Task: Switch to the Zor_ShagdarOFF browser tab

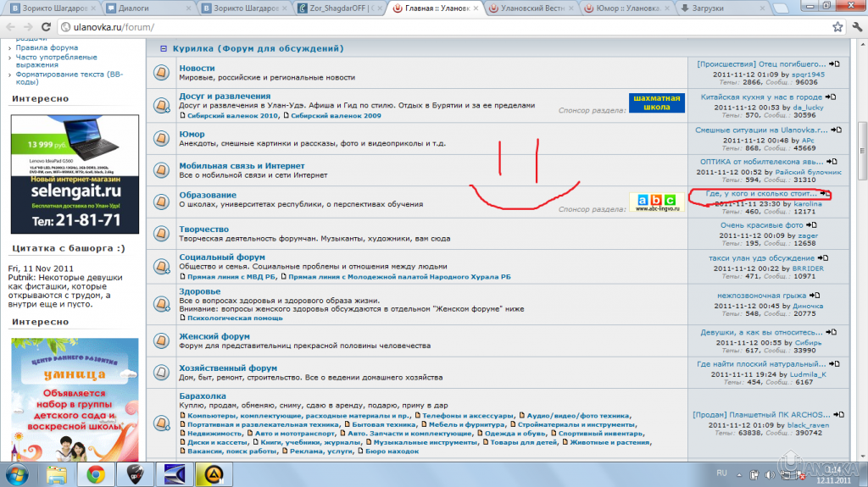Action: click(x=341, y=8)
